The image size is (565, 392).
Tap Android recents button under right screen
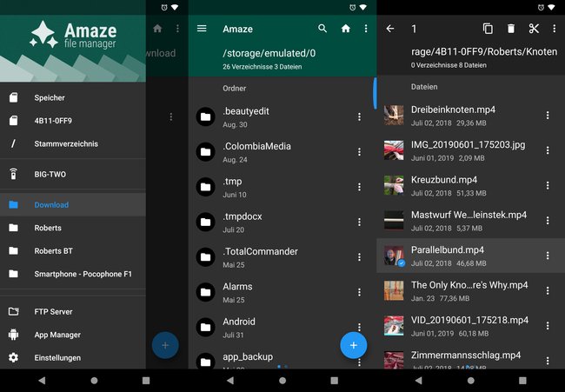tap(522, 381)
